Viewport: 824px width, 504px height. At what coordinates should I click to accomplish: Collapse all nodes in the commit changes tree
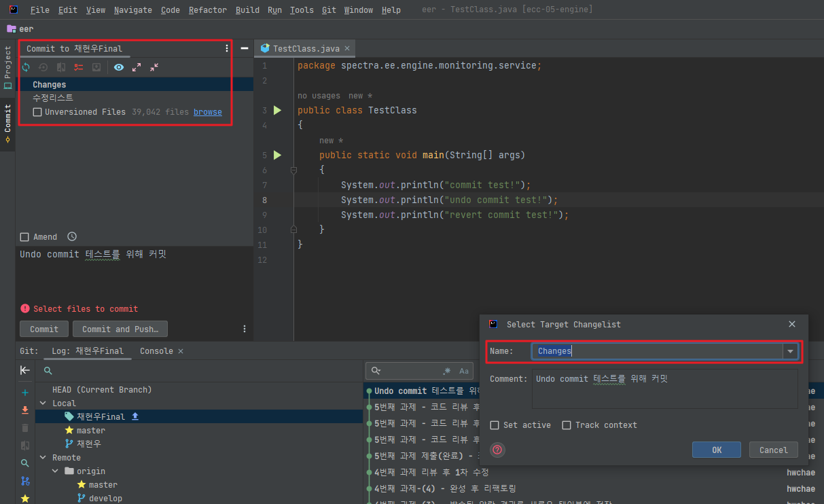click(x=154, y=67)
